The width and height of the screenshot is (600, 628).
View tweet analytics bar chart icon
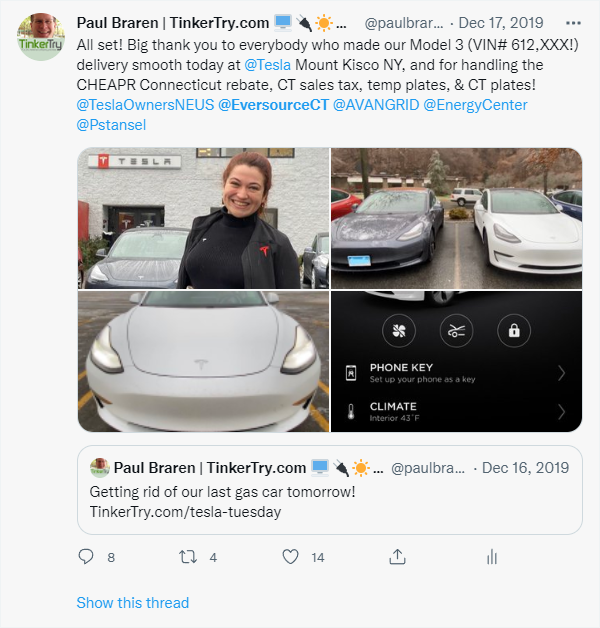[492, 557]
